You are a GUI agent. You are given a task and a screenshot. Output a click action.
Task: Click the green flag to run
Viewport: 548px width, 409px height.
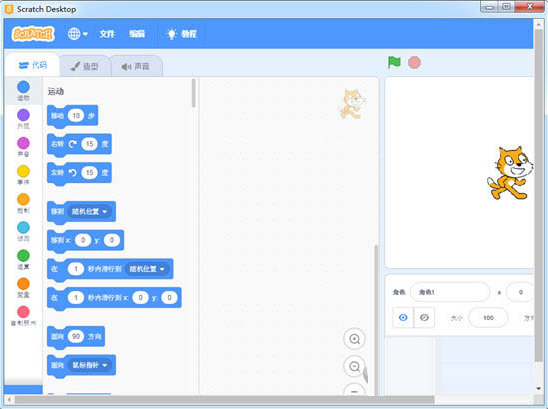(x=394, y=63)
